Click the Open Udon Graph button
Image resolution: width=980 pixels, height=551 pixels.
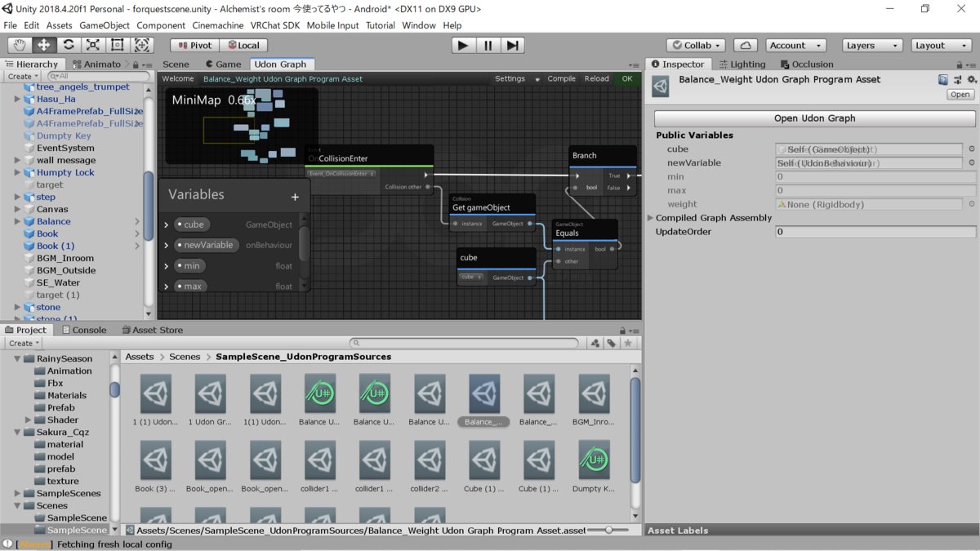pos(814,118)
